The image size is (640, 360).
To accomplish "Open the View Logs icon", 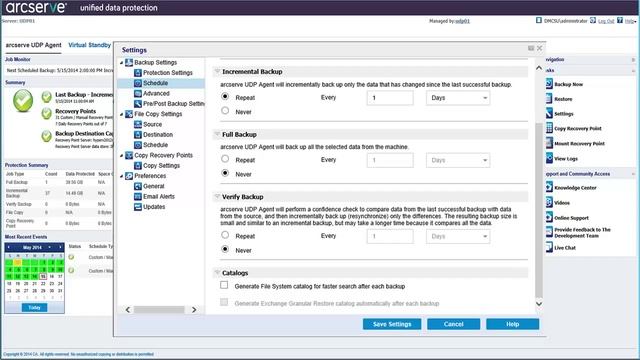I will click(549, 158).
